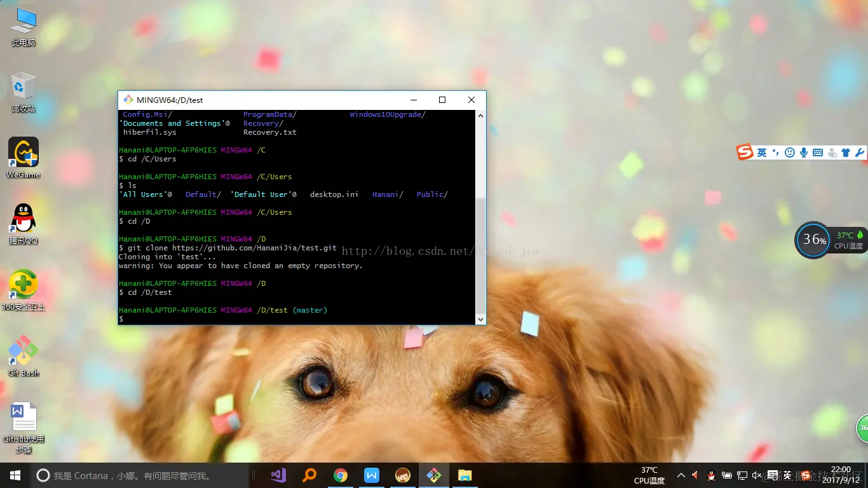Click the 37℃ CPU温度 taskbar readout
868x488 pixels.
pos(649,475)
